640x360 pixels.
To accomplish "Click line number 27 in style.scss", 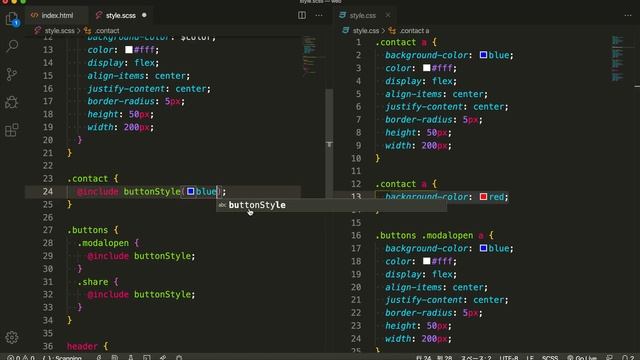I will [48, 230].
